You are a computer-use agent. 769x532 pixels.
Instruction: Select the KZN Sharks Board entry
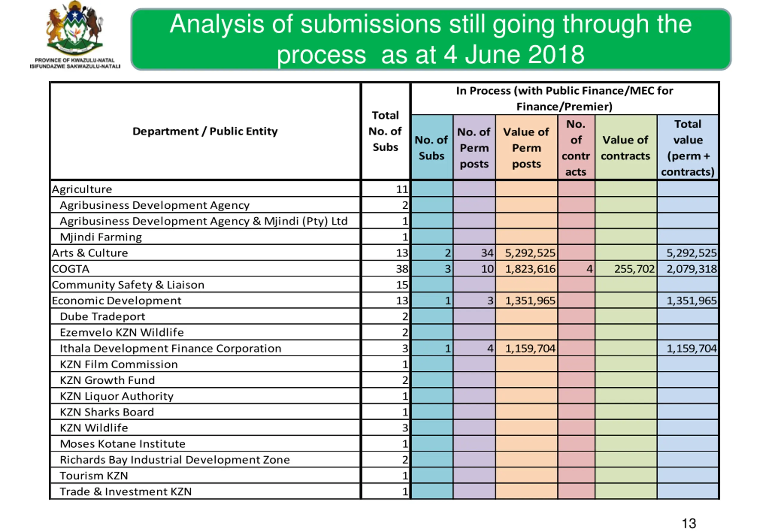[x=107, y=412]
